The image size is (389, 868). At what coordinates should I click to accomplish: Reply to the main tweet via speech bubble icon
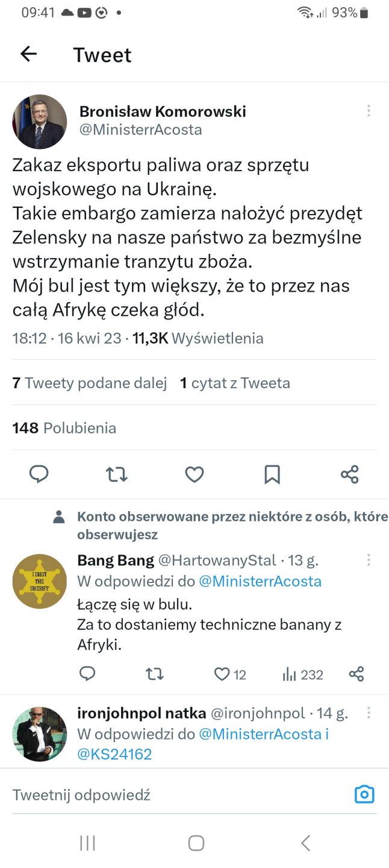pyautogui.click(x=39, y=474)
